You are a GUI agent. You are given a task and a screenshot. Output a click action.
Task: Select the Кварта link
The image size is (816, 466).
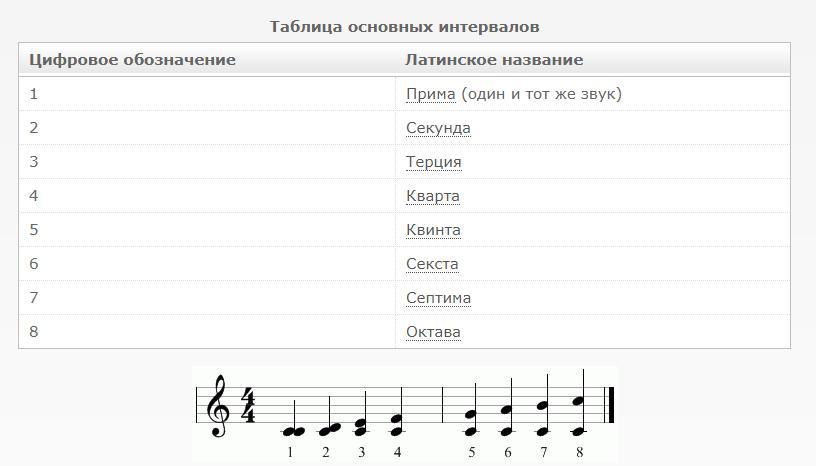pos(432,196)
